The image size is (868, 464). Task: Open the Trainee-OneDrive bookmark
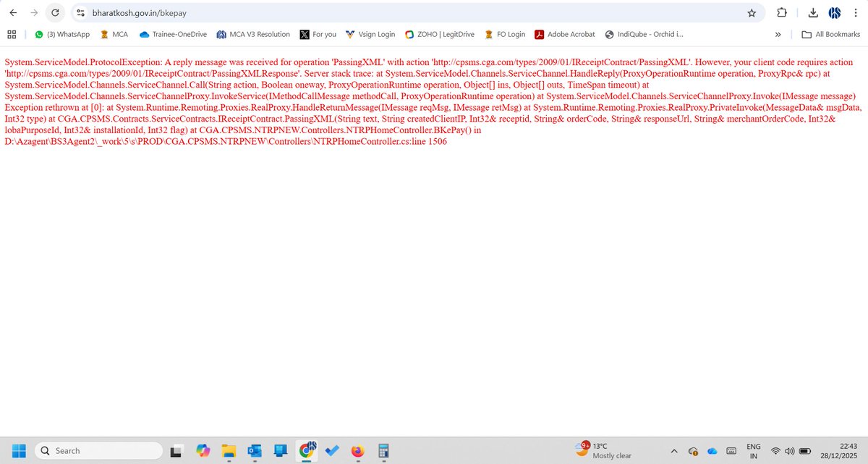tap(172, 34)
